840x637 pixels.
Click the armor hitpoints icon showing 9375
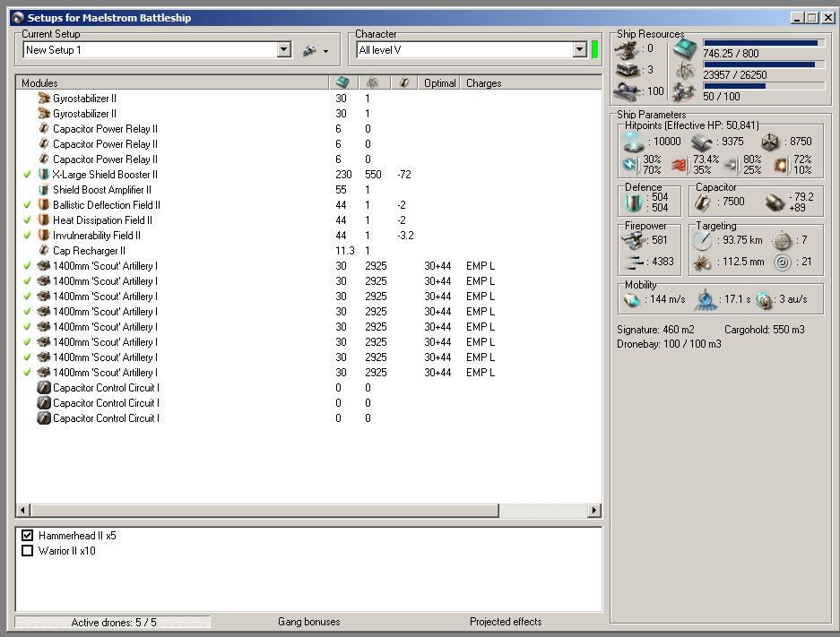point(701,142)
